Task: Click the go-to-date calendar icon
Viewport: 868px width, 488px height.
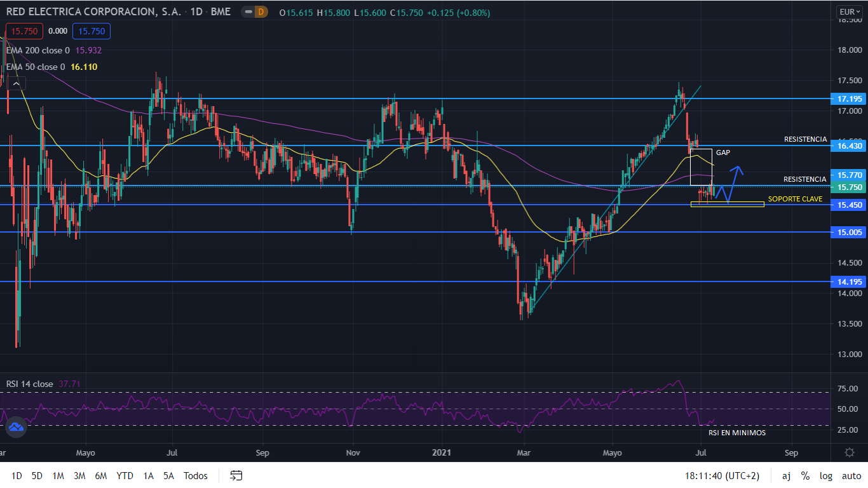Action: pyautogui.click(x=236, y=475)
